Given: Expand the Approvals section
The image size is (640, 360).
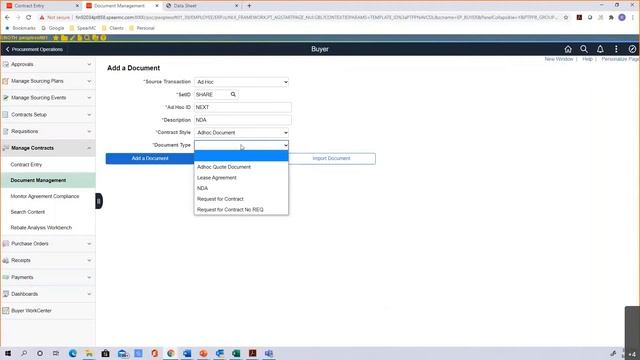Looking at the screenshot, I should click(x=48, y=64).
